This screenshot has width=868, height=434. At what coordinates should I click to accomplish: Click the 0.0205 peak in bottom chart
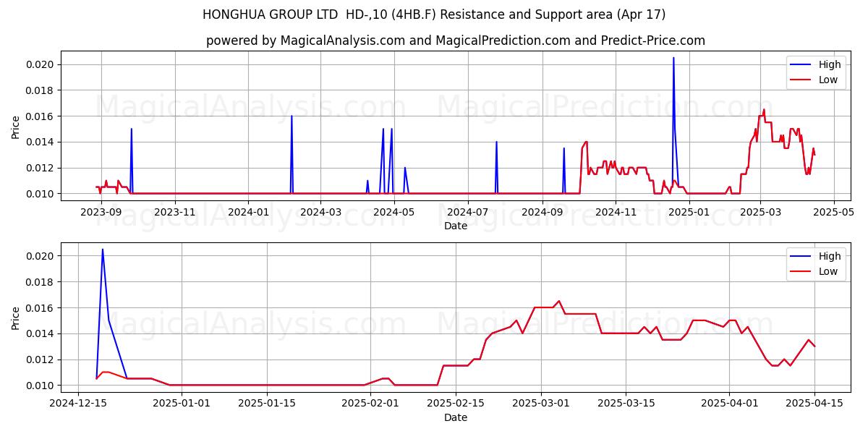point(103,250)
